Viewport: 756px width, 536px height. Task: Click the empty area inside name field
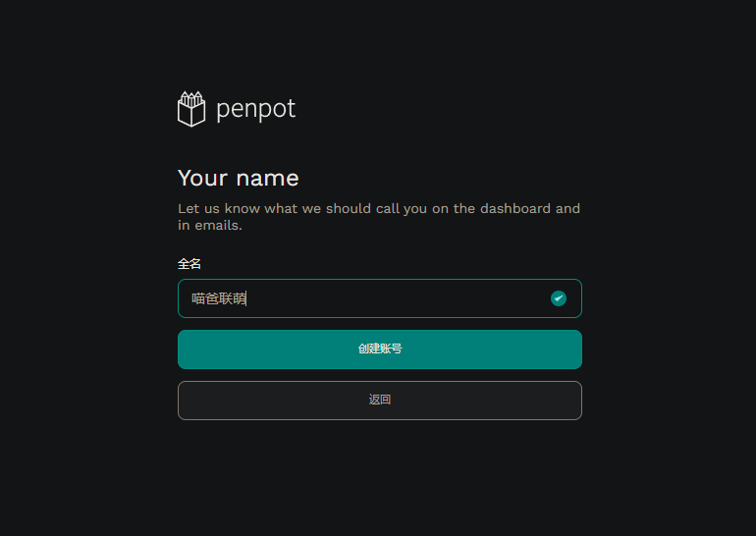(396, 298)
